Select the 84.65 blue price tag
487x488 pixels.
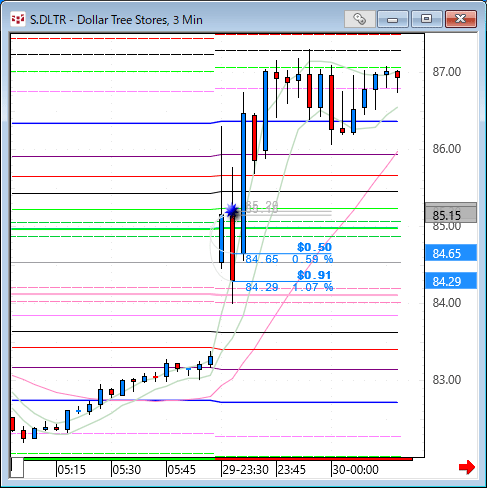coord(451,253)
